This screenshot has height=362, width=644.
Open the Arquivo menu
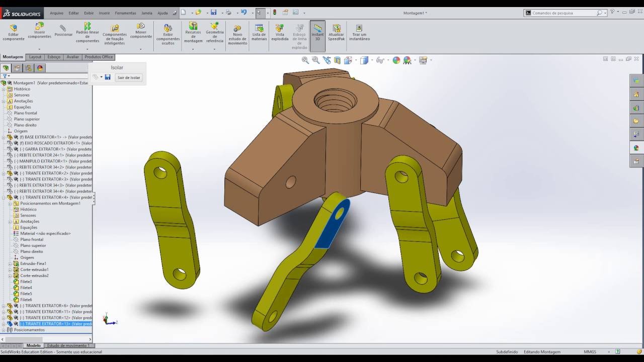57,13
